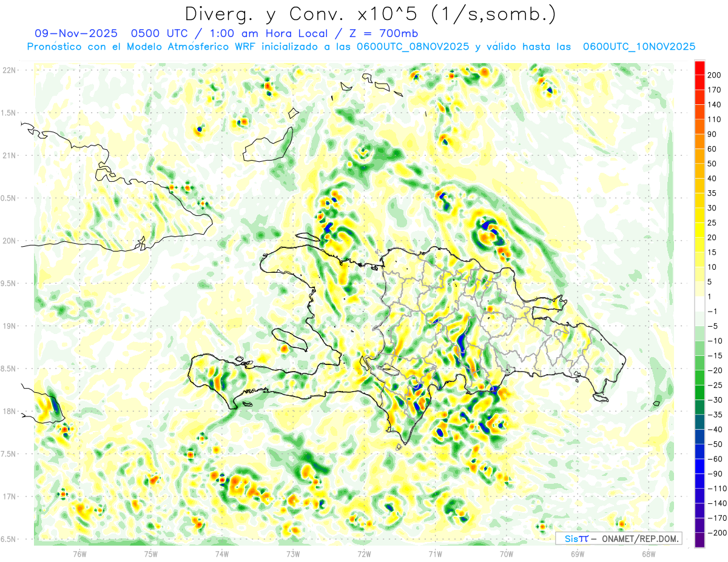Viewport: 728px width, 562px height.
Task: Click the yellow swatch between 25 and 20
Action: (699, 230)
